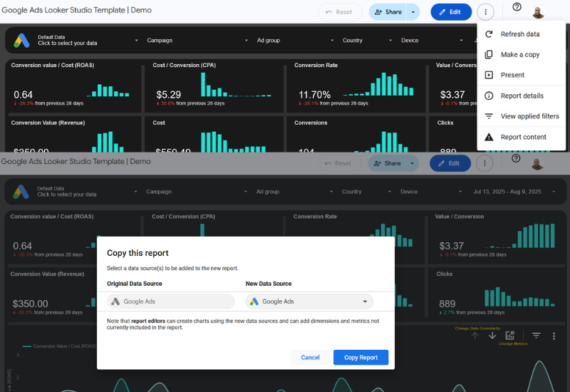The width and height of the screenshot is (570, 392).
Task: Click Edit in the header with the open menu
Action: pyautogui.click(x=451, y=12)
